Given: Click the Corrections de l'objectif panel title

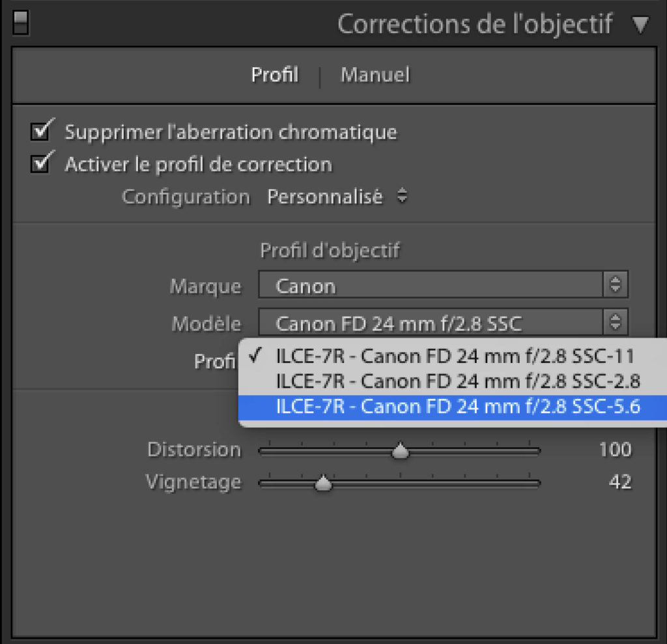Looking at the screenshot, I should click(475, 25).
